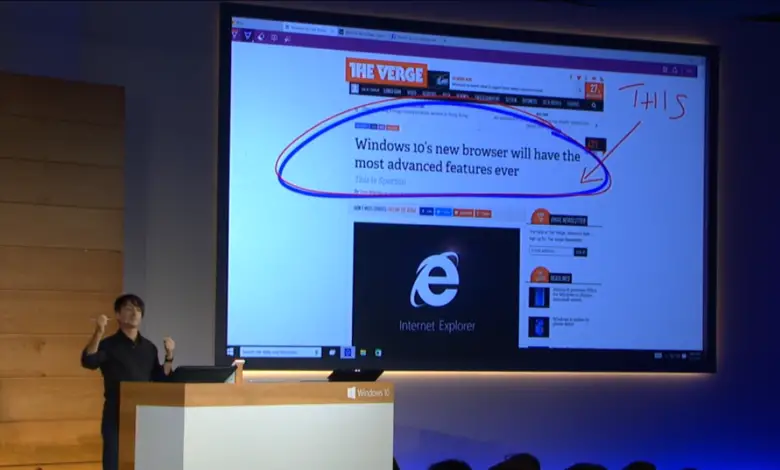Click The Verge logo
780x470 pixels.
pos(387,73)
